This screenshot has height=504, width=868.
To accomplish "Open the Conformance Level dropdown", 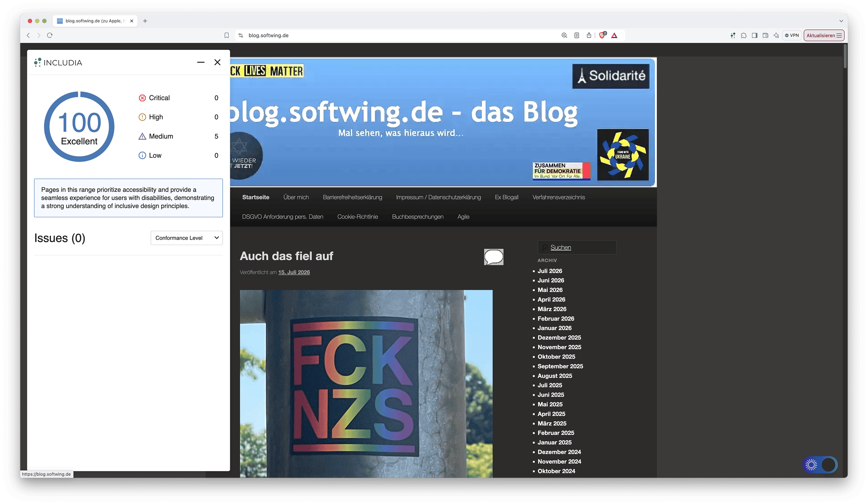I will click(187, 238).
